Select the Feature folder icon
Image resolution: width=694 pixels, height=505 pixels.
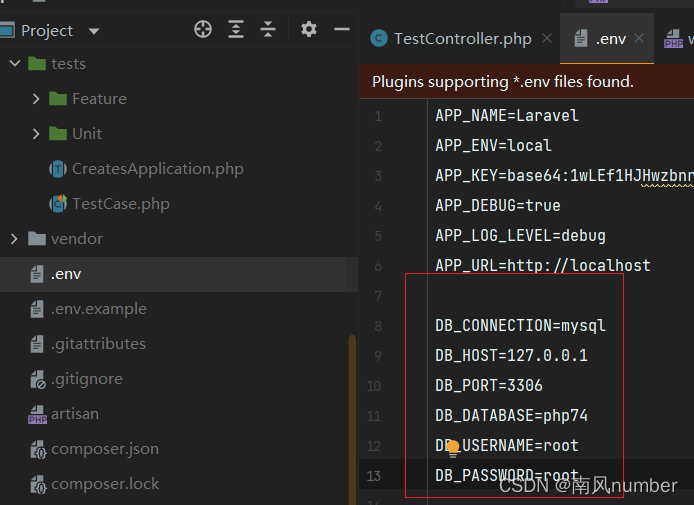(x=58, y=99)
